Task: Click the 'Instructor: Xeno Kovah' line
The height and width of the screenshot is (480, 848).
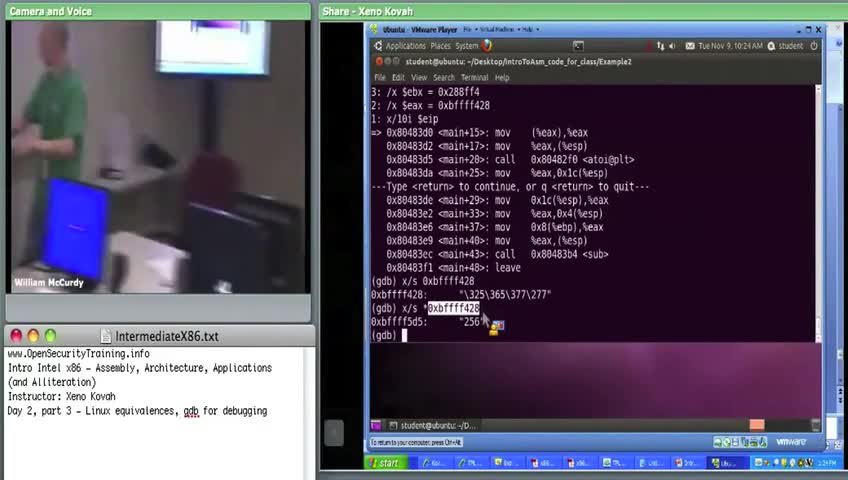Action: (61, 396)
